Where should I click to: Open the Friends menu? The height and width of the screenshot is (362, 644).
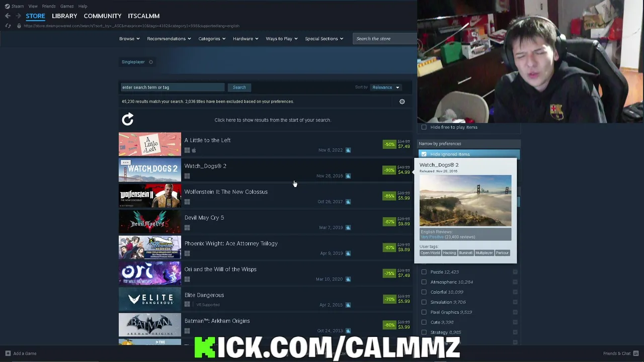pos(49,6)
